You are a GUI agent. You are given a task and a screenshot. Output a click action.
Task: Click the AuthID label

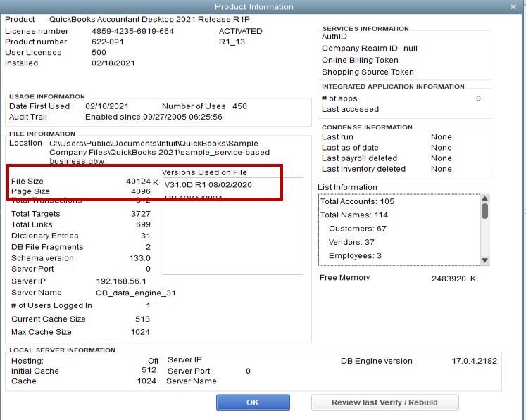(x=334, y=37)
